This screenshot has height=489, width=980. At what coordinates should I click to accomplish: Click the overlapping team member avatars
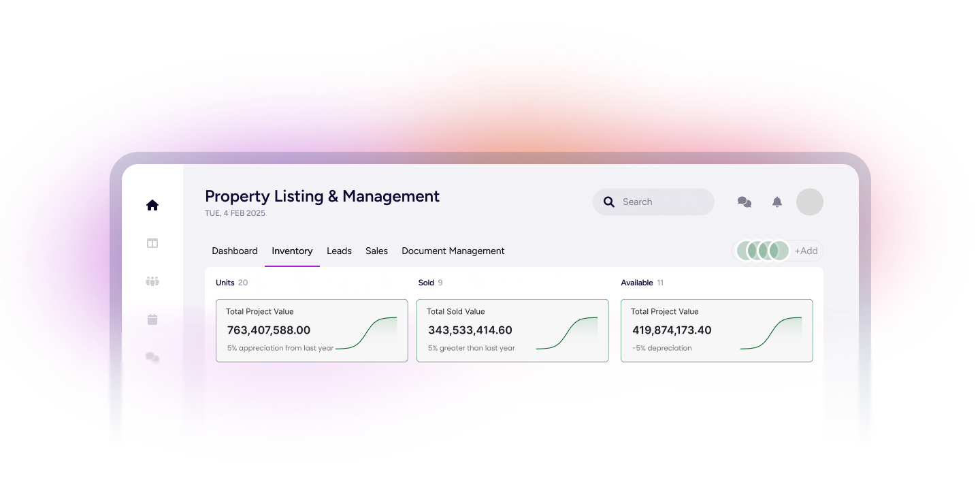(x=762, y=251)
